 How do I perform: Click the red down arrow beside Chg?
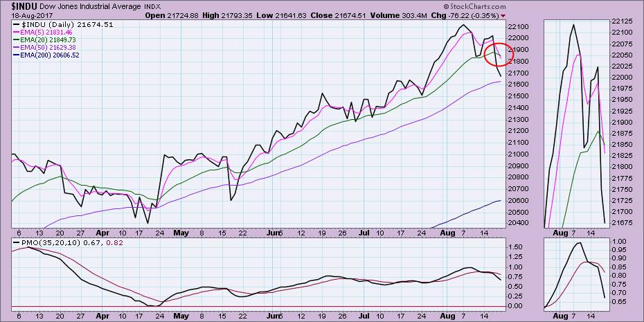point(503,16)
